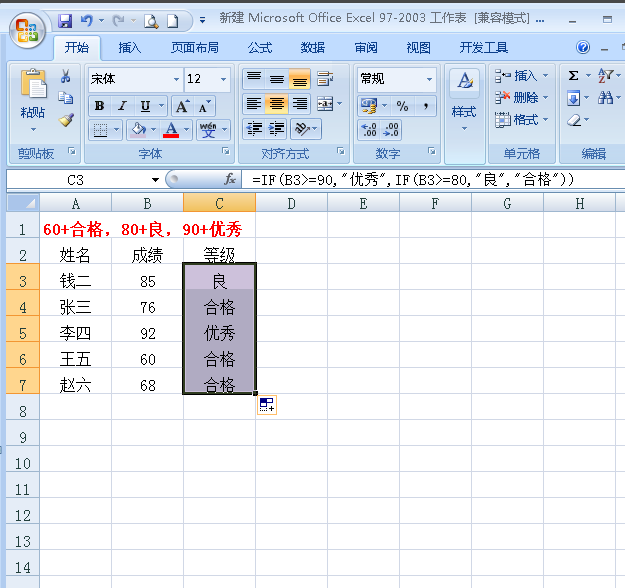Screen dimensions: 625x588
Task: Click the borders icon
Action: [100, 129]
